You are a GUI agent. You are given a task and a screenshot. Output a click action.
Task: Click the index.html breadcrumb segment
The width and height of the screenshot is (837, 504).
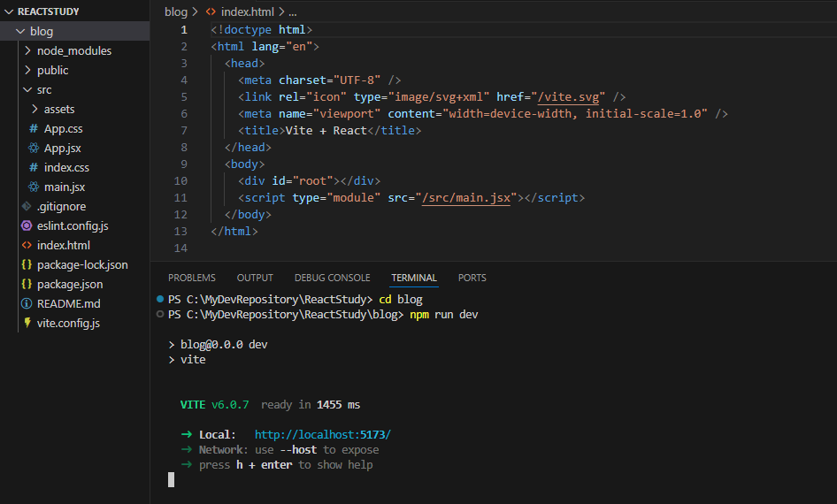click(x=247, y=11)
